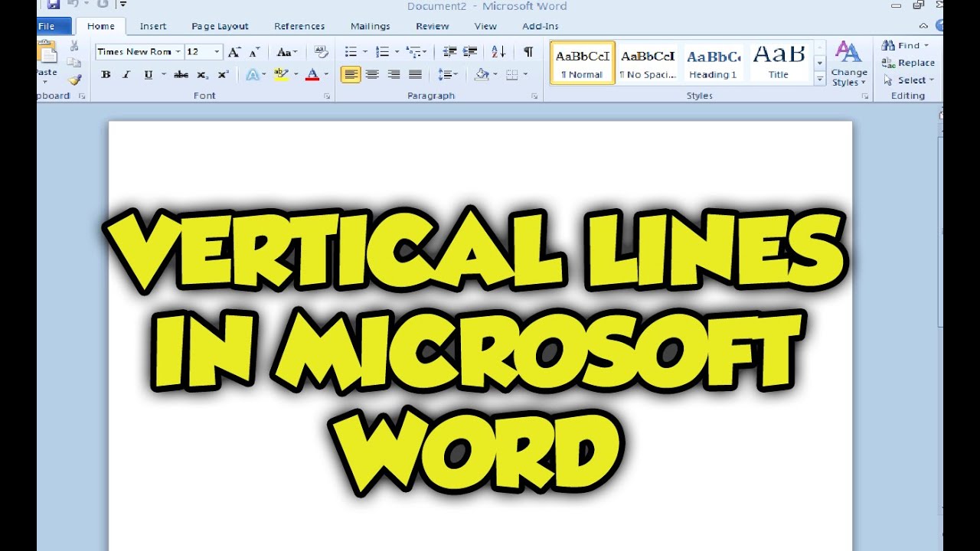This screenshot has width=980, height=551.
Task: Toggle Bold formatting
Action: point(106,74)
